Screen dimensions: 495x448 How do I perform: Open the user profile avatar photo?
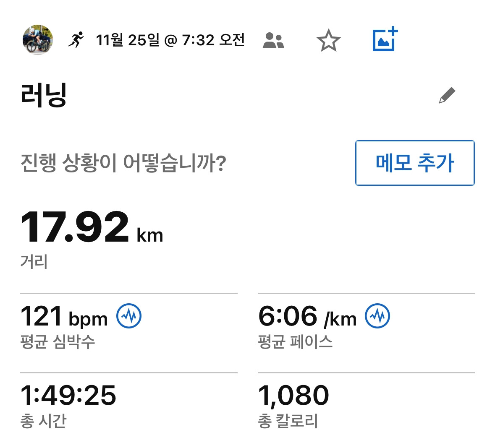[x=37, y=40]
